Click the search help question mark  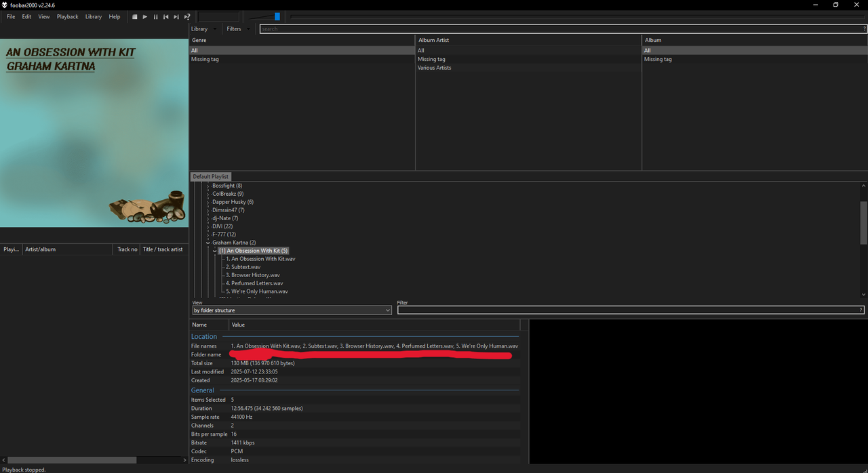(x=864, y=29)
